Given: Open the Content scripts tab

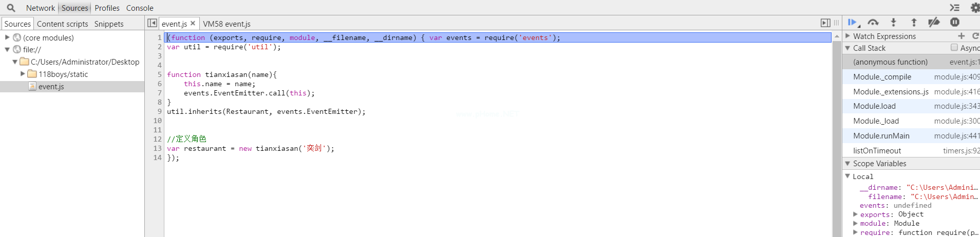Looking at the screenshot, I should (62, 24).
